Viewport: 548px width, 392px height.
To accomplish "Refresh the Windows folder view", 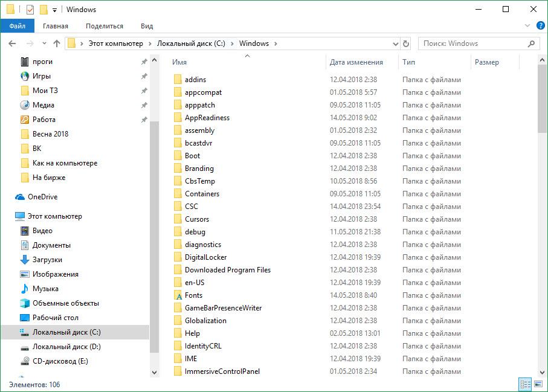I will 406,43.
